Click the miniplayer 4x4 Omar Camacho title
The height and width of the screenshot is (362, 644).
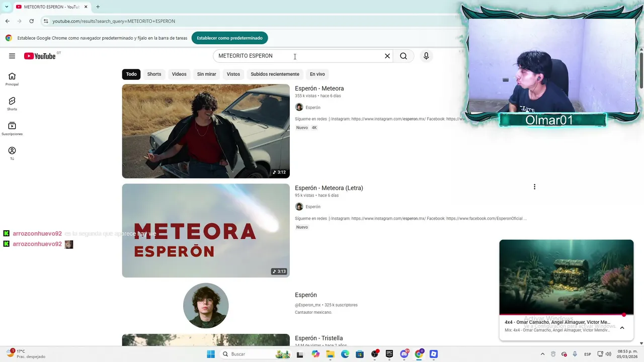pyautogui.click(x=557, y=322)
